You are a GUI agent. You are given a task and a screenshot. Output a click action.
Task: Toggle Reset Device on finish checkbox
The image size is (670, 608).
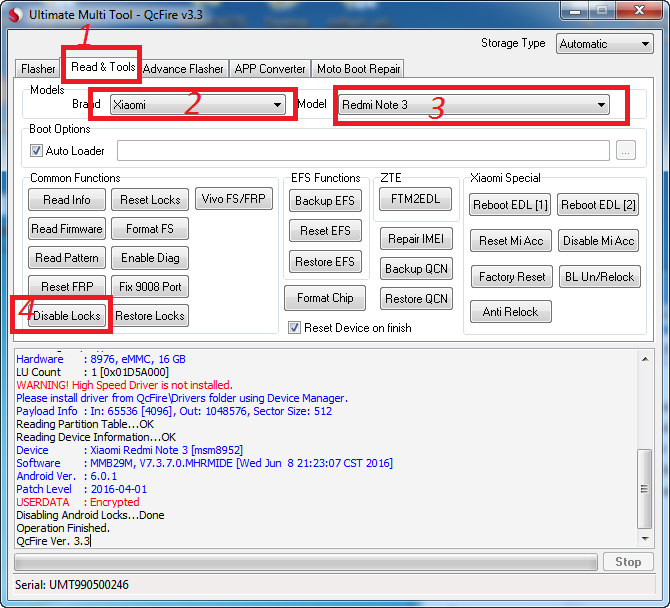pyautogui.click(x=294, y=328)
